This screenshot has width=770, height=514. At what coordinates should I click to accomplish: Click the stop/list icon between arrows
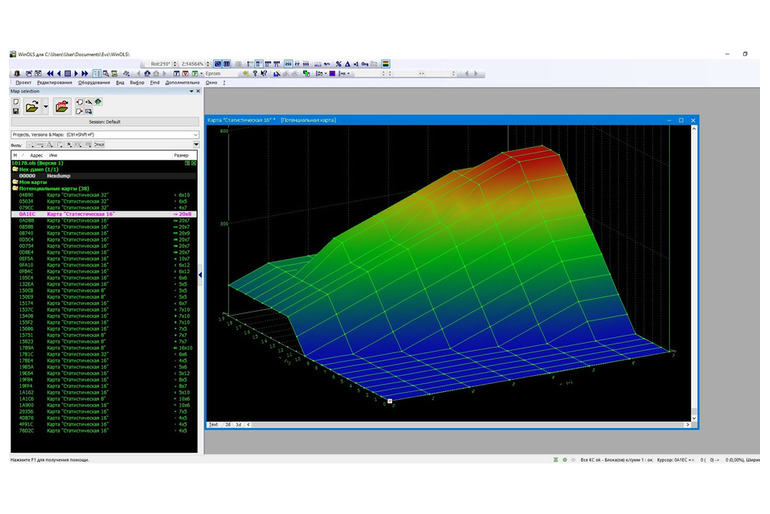[x=68, y=73]
